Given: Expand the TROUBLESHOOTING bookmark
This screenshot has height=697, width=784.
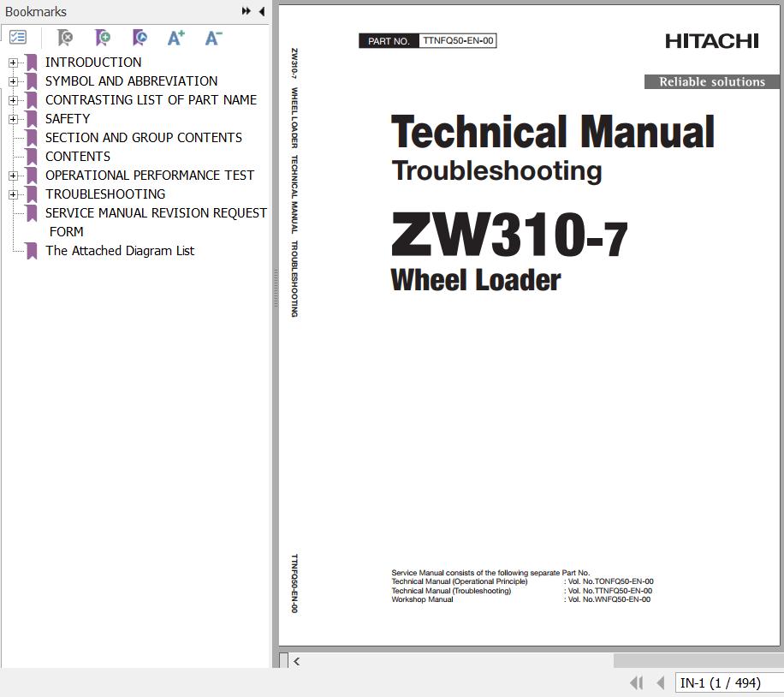Looking at the screenshot, I should tap(13, 194).
